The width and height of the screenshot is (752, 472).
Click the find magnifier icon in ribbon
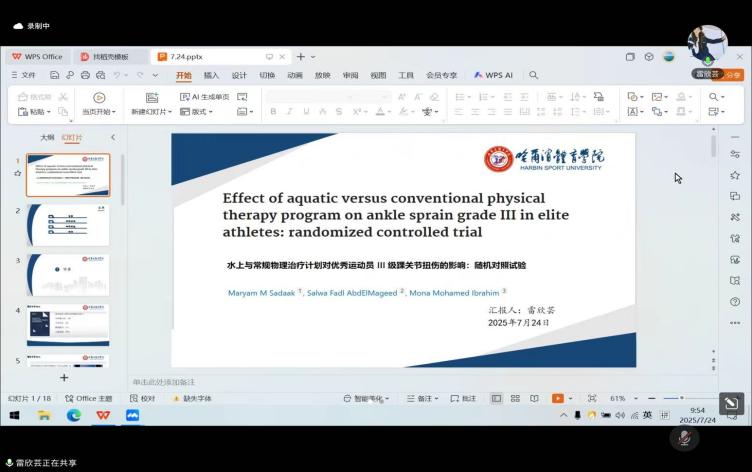714,97
